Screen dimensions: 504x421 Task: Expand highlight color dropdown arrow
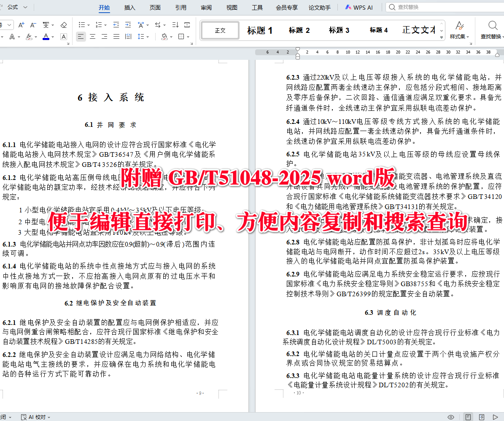[x=36, y=37]
